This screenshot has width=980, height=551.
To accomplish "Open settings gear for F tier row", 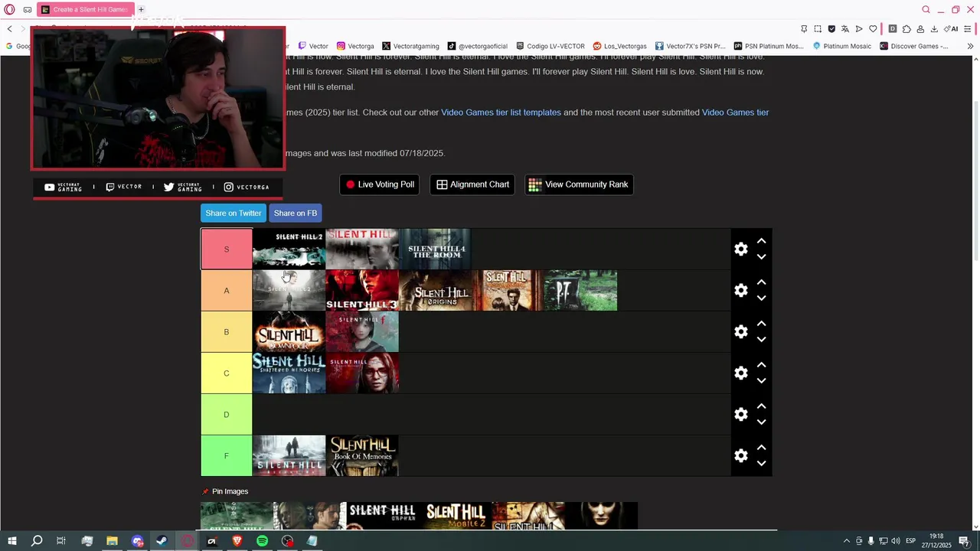I will pos(740,456).
